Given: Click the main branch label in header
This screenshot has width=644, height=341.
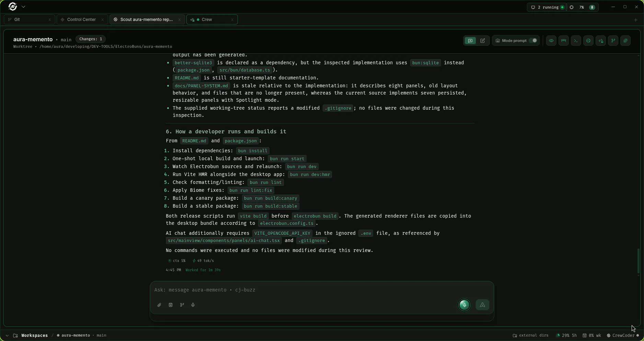Looking at the screenshot, I should click(x=66, y=40).
